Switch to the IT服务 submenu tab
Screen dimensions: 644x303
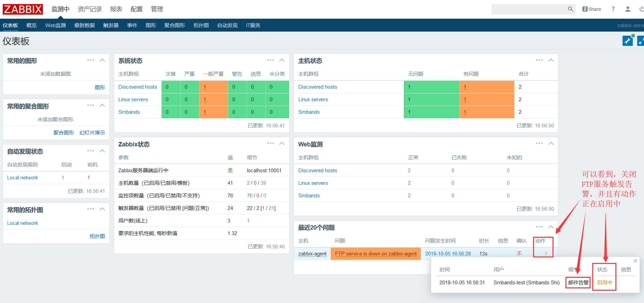click(253, 25)
